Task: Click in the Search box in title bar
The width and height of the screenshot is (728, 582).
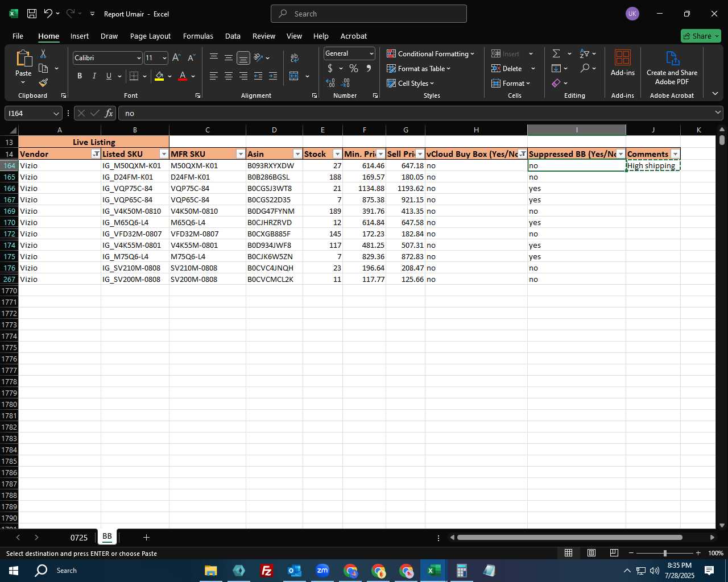Action: point(369,14)
